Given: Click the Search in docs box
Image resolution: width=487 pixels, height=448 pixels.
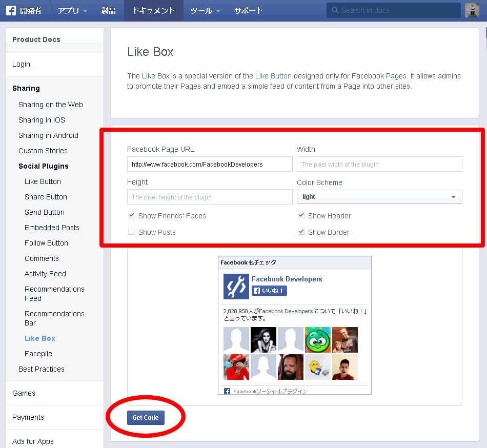Looking at the screenshot, I should (x=394, y=10).
